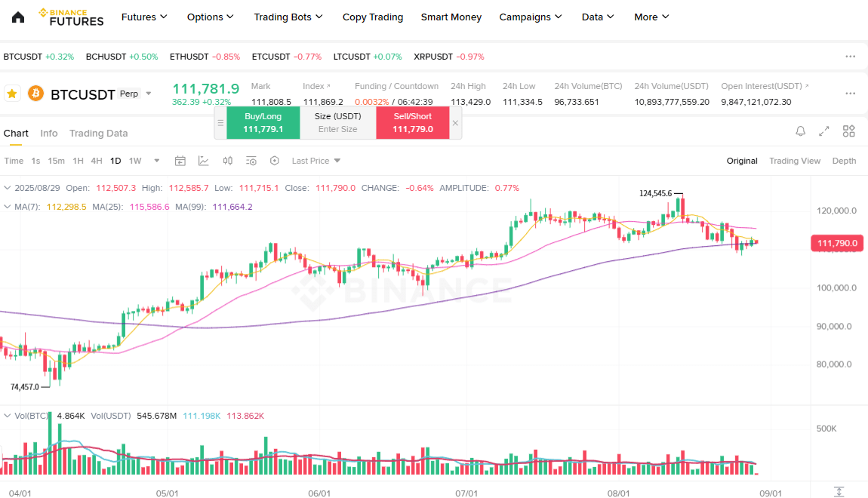The width and height of the screenshot is (868, 498).
Task: Click the Buy/Long button
Action: [263, 123]
